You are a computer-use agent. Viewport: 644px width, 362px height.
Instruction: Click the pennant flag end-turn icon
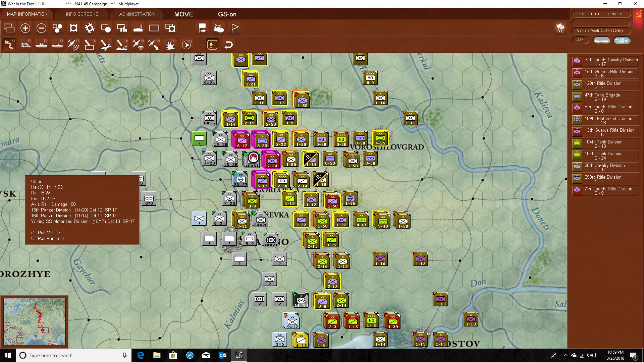[x=235, y=28]
